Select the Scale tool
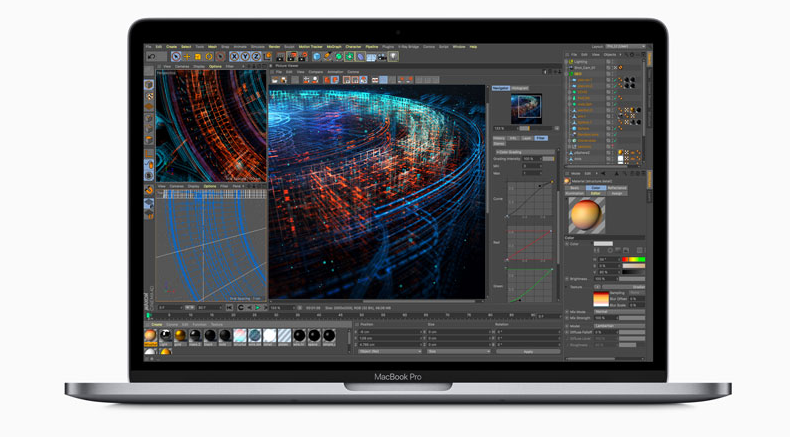790x437 pixels. (198, 57)
